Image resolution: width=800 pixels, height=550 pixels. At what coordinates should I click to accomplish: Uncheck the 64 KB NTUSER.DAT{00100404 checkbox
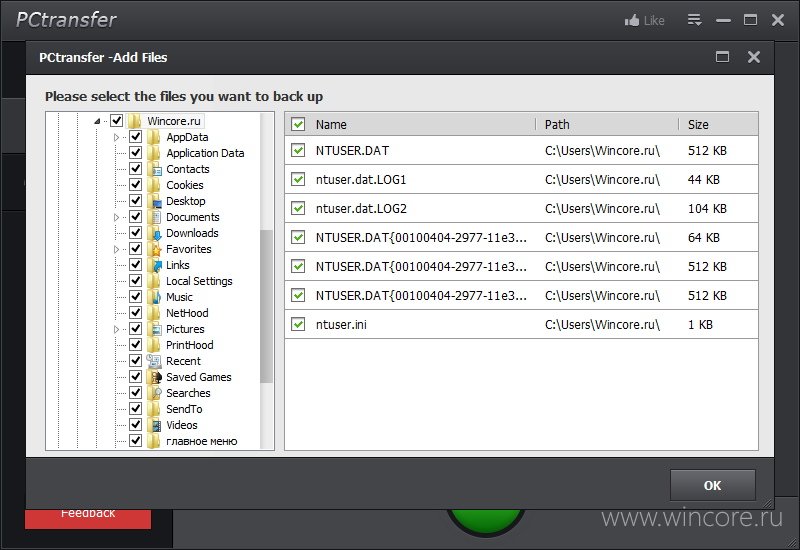pyautogui.click(x=298, y=237)
